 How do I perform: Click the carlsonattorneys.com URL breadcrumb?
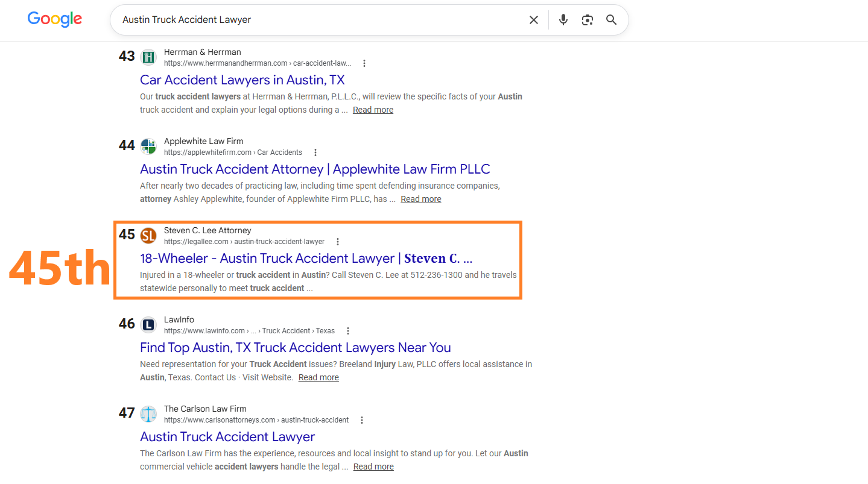point(256,420)
